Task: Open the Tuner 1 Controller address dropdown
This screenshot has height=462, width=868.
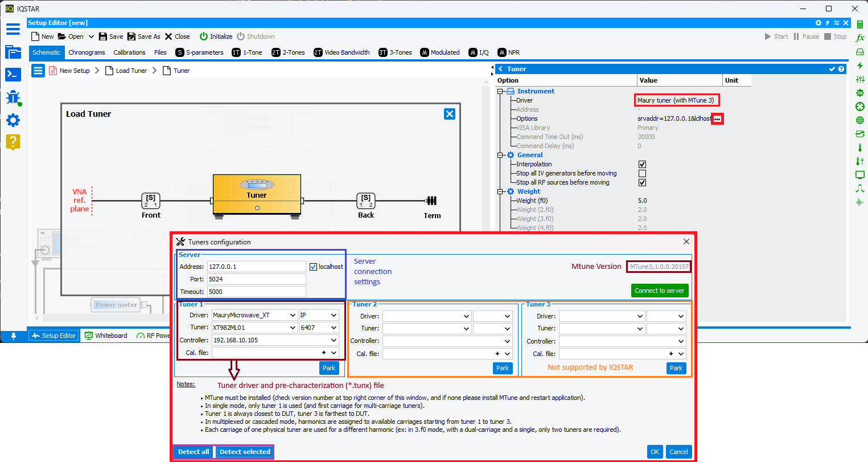Action: tap(275, 340)
